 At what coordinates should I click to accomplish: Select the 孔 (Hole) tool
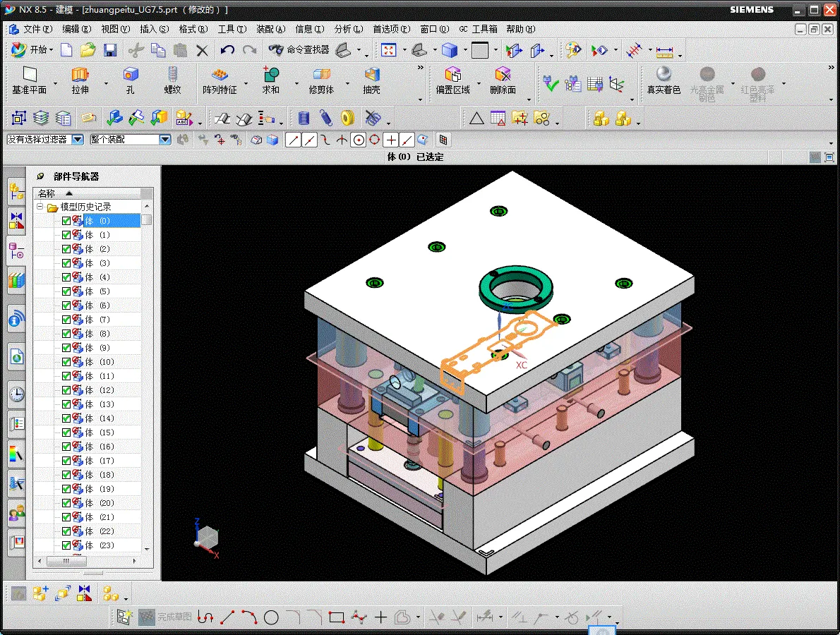click(130, 80)
